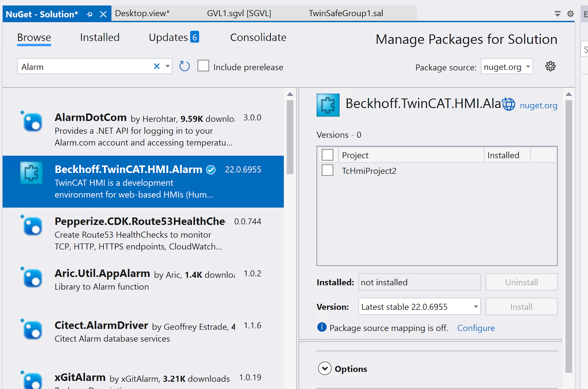The height and width of the screenshot is (389, 588).
Task: Click the Uninstall button
Action: click(x=521, y=282)
